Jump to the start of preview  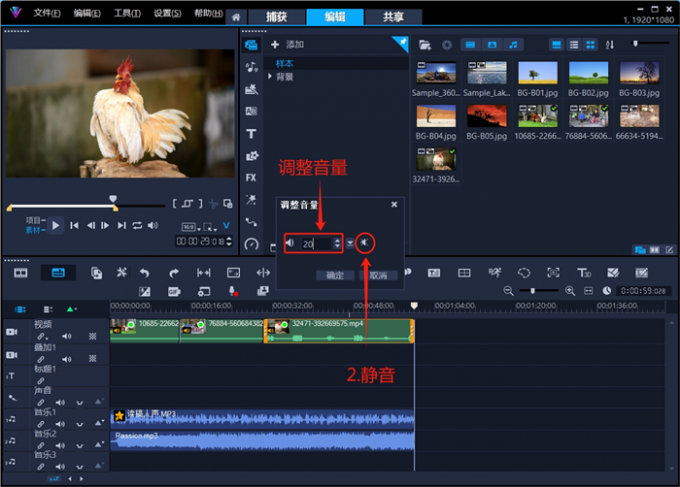[x=74, y=226]
